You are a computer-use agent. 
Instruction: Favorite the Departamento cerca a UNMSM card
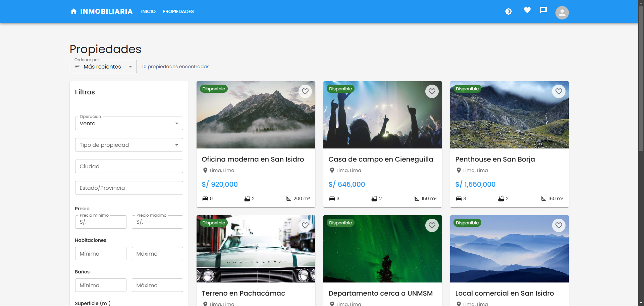tap(432, 225)
